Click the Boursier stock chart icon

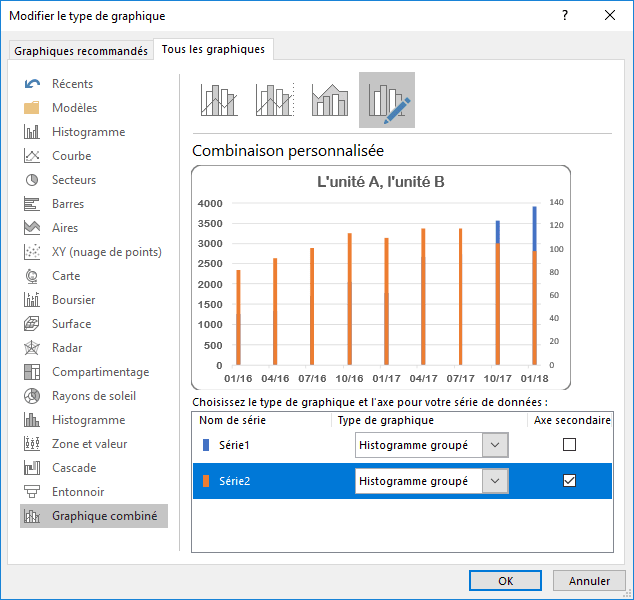point(32,300)
